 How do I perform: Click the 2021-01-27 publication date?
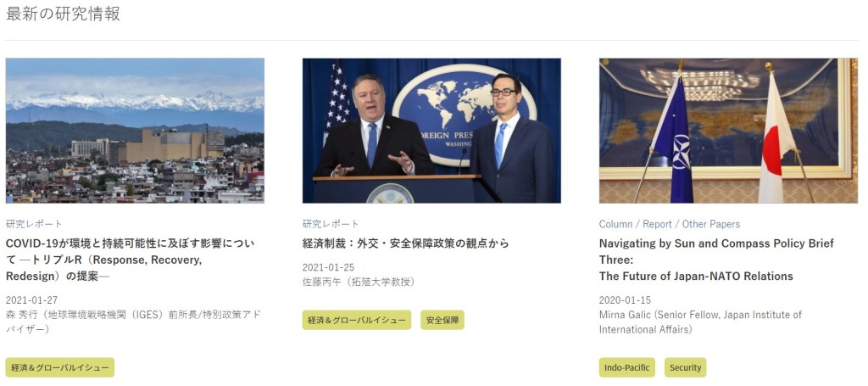tap(31, 299)
